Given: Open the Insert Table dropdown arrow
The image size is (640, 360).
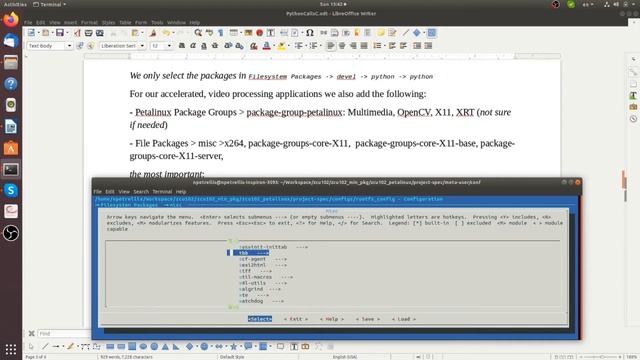Looking at the screenshot, I should point(240,33).
